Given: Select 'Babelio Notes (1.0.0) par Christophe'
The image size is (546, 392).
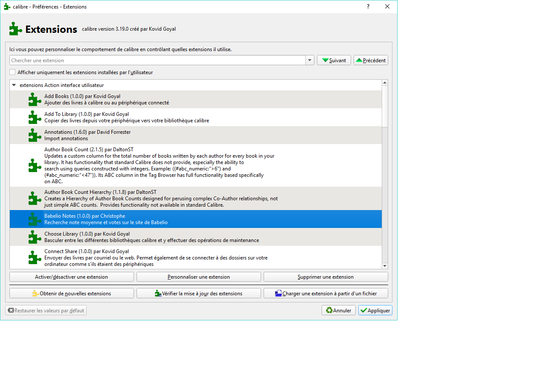Looking at the screenshot, I should (x=196, y=219).
